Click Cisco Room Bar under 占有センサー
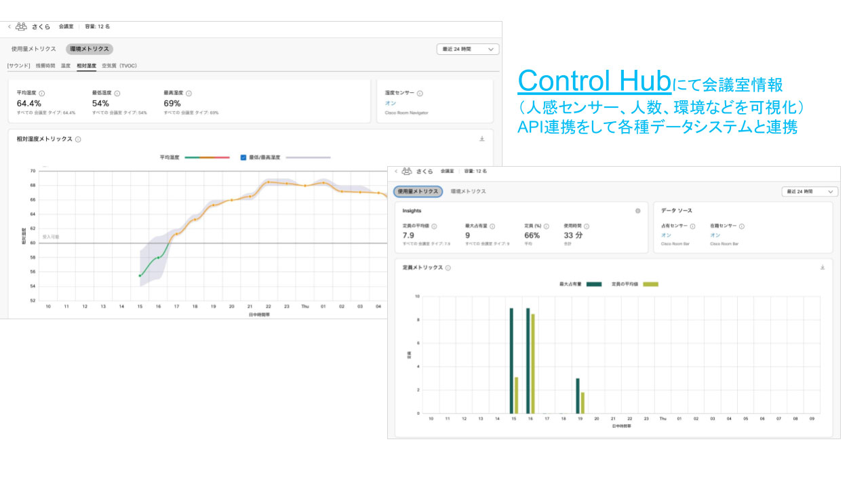The image size is (868, 488). tap(675, 243)
